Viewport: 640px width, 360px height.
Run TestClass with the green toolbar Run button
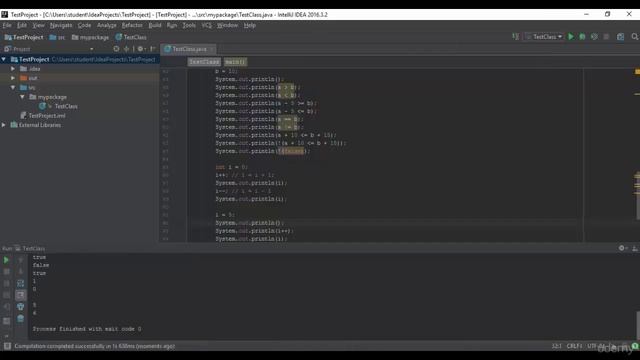571,37
